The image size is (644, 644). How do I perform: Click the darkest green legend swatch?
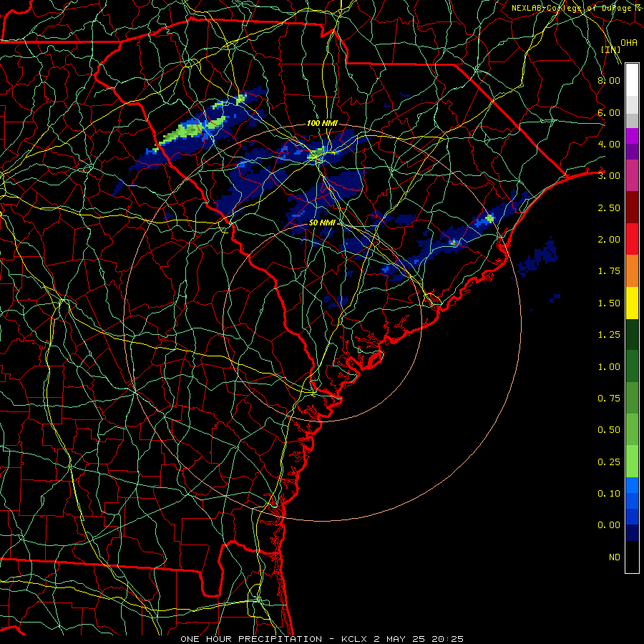click(632, 335)
